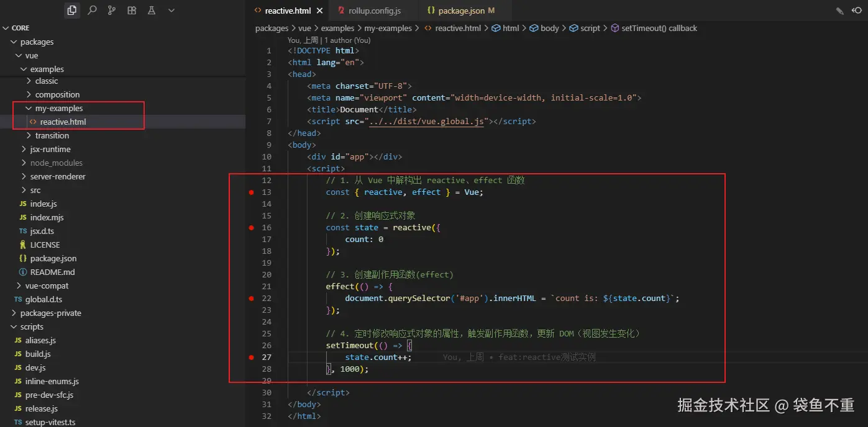Screen dimensions: 868x427
Task: Place cursor on 'count: 0' code line
Action: pyautogui.click(x=364, y=240)
